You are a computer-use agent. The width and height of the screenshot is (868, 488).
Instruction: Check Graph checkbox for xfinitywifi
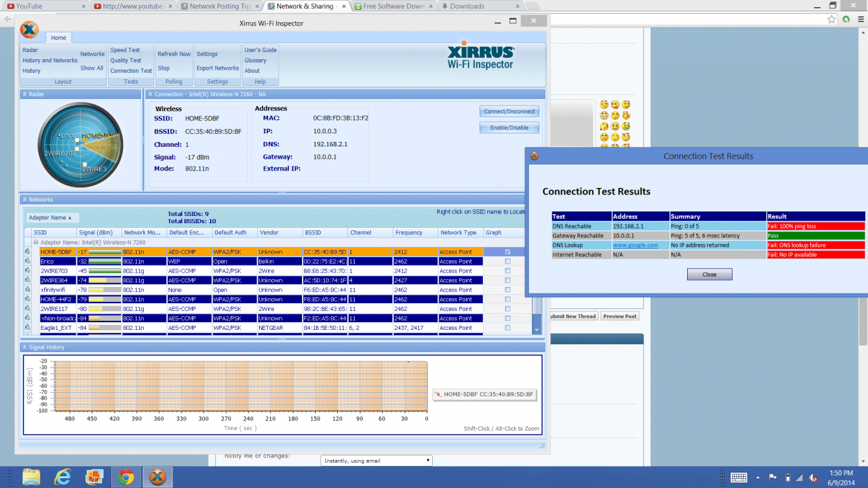(508, 290)
